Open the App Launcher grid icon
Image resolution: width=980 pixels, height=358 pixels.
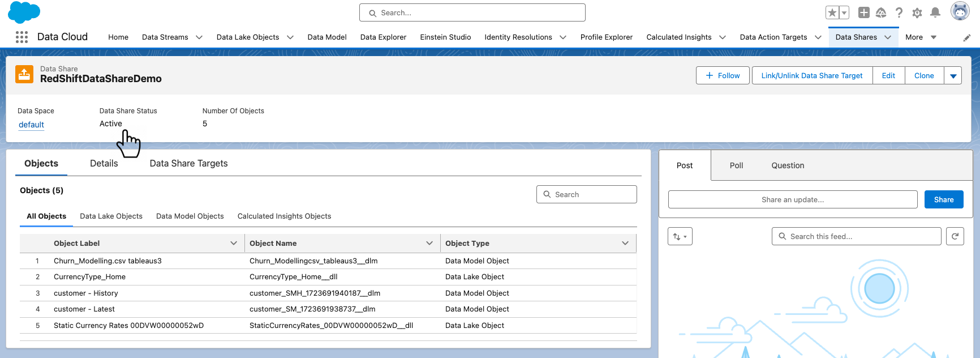click(x=22, y=37)
